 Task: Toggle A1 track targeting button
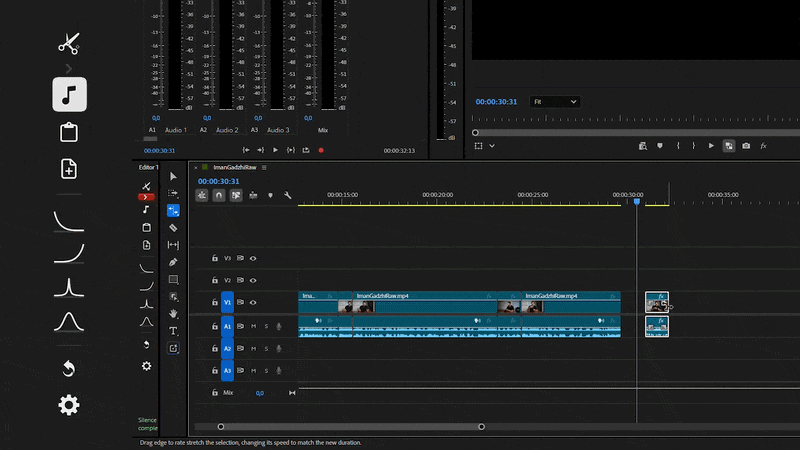(x=228, y=327)
